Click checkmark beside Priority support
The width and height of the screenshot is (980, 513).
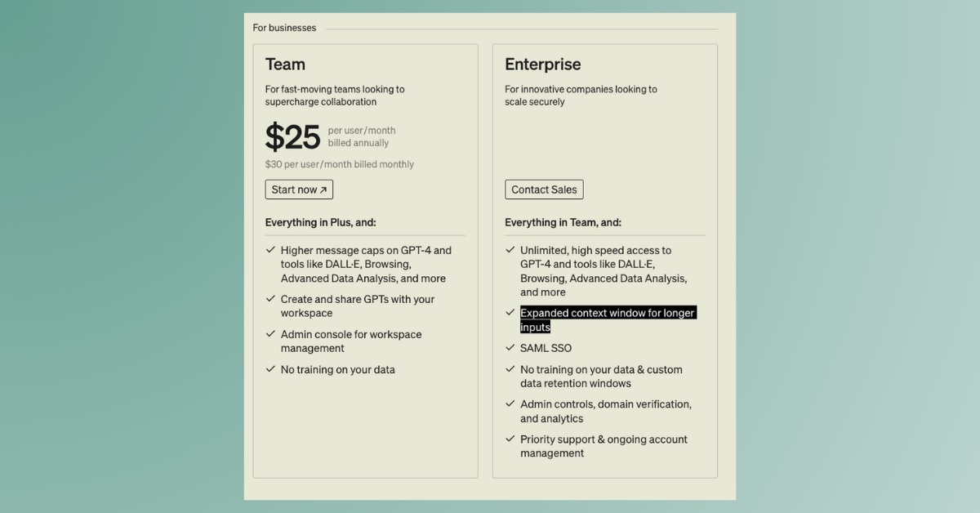510,439
